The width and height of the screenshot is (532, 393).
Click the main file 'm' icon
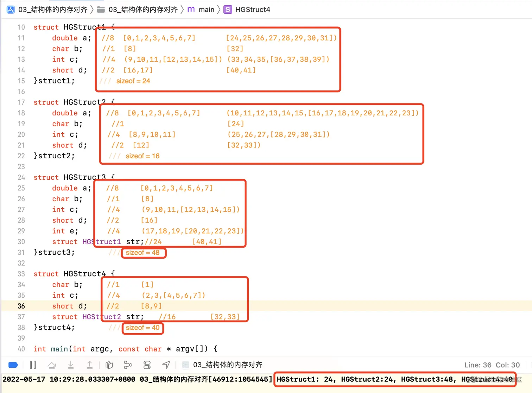(191, 9)
